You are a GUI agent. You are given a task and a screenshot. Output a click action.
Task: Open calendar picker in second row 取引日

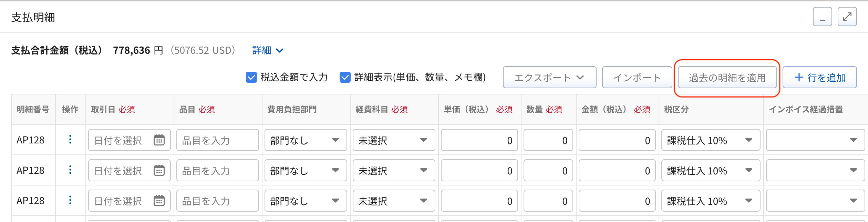point(159,170)
